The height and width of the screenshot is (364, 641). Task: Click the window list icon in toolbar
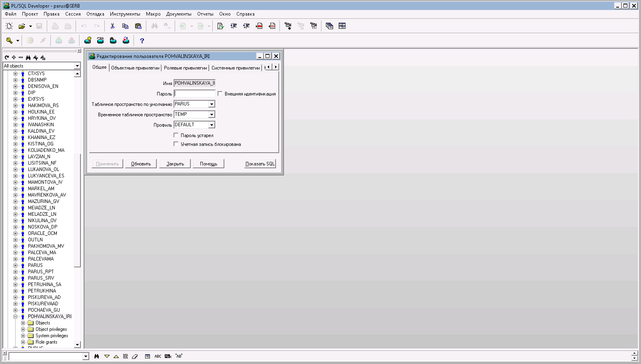329,26
